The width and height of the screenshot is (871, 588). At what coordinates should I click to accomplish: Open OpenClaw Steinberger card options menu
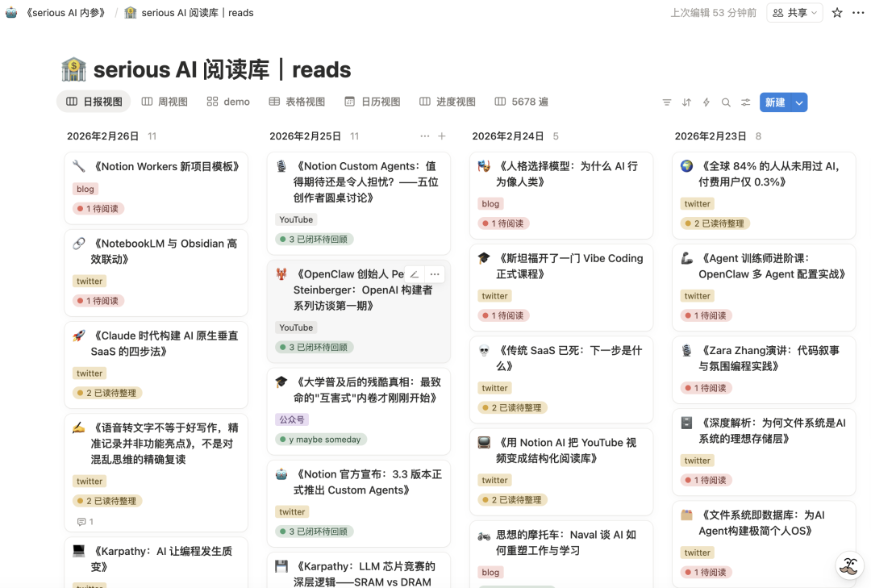click(435, 274)
